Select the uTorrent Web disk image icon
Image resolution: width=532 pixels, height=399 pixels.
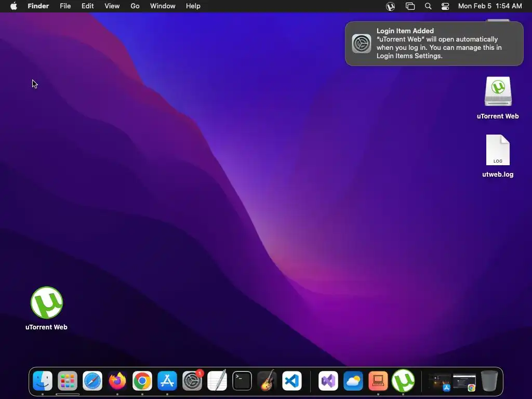tap(498, 91)
